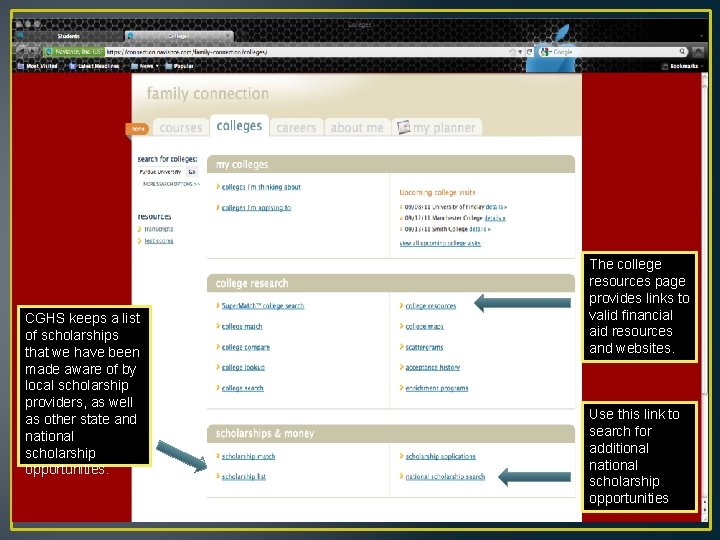The width and height of the screenshot is (720, 540).
Task: Open University of Findlay visit details
Action: tap(494, 207)
